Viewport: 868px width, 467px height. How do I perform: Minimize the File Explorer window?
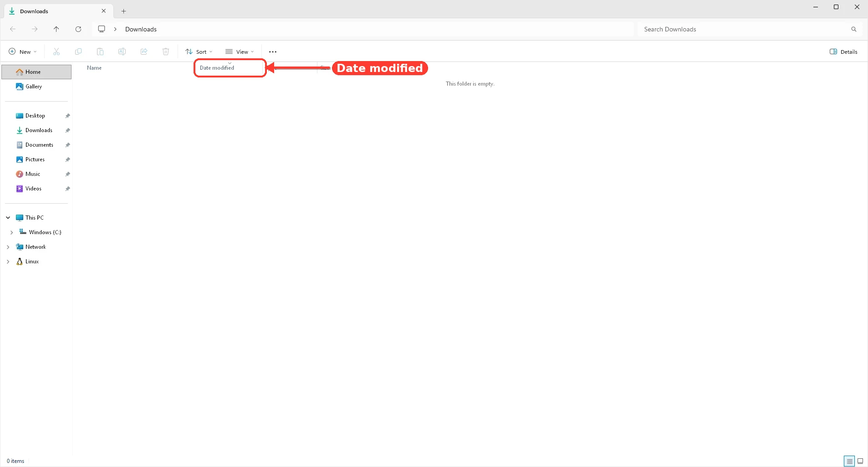[x=816, y=7]
